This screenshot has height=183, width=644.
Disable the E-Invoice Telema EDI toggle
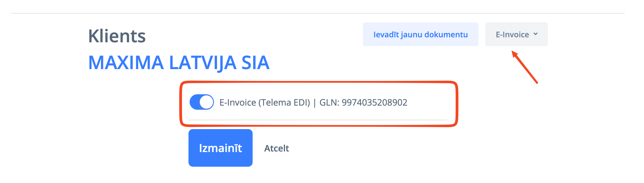pyautogui.click(x=201, y=102)
